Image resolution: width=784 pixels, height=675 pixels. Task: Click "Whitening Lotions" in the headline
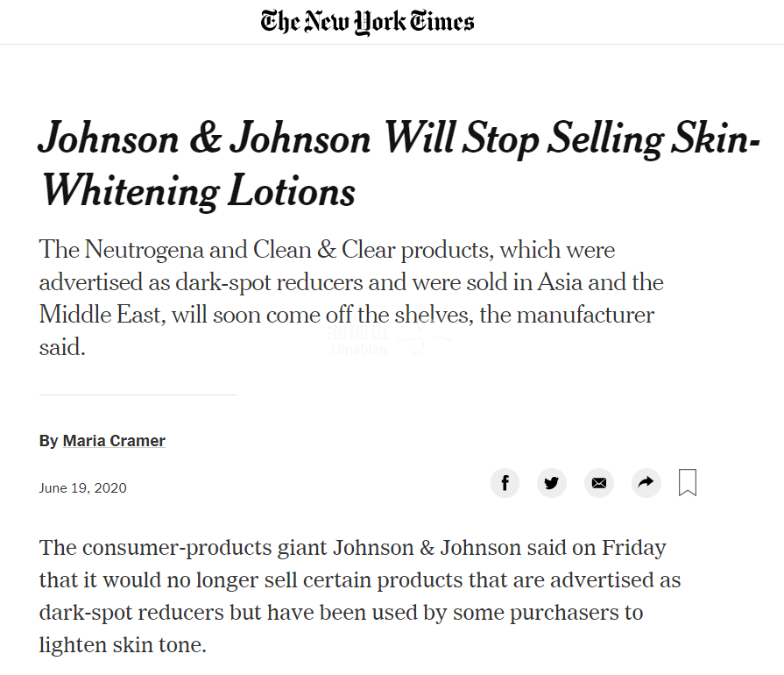coord(199,190)
